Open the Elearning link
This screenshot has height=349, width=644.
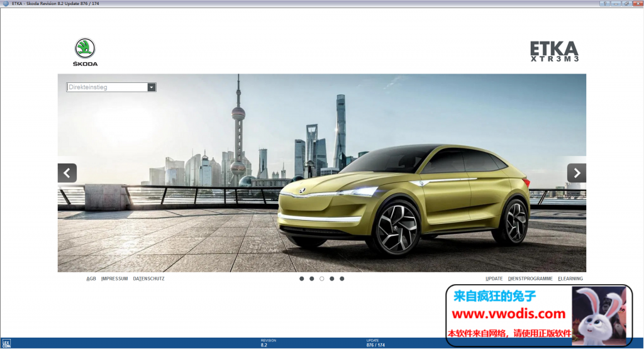[570, 279]
